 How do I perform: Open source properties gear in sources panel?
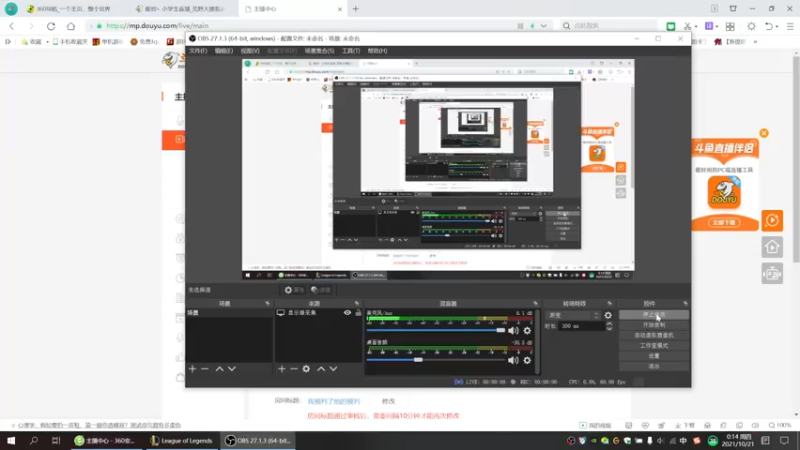306,368
